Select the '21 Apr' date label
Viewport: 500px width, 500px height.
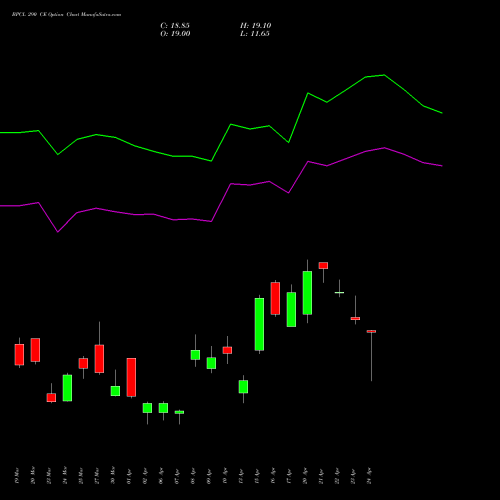point(321,476)
